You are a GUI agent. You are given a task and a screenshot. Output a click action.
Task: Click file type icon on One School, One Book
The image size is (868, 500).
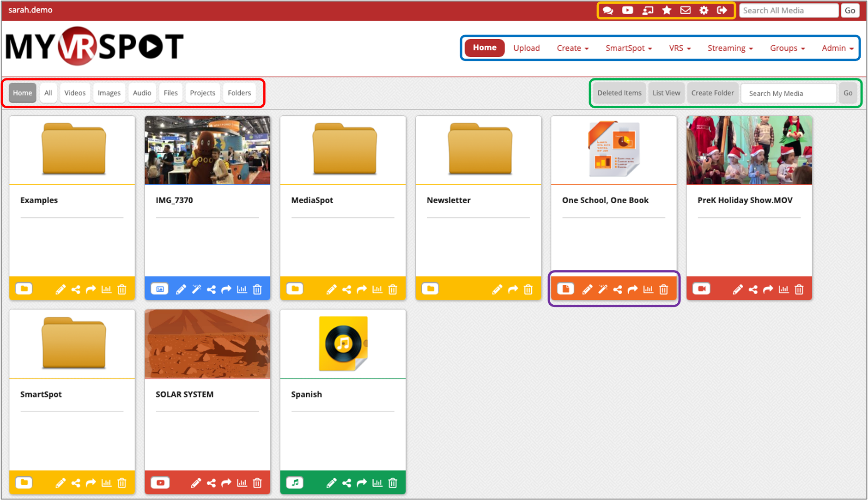click(565, 289)
